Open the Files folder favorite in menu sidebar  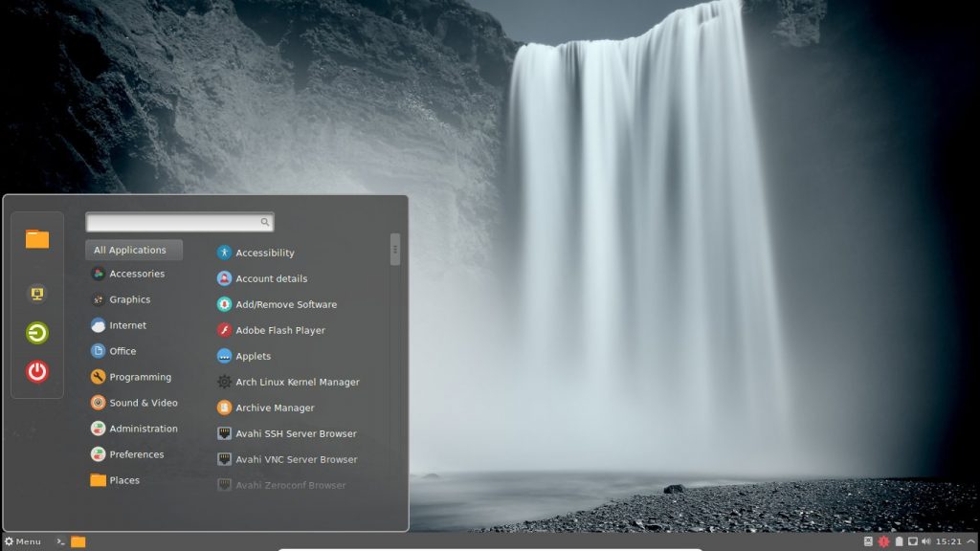pos(37,238)
